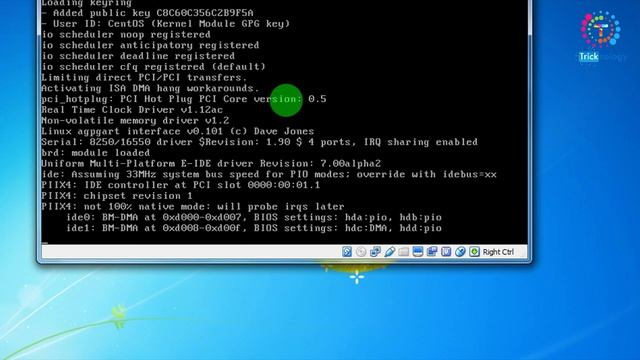Image resolution: width=640 pixels, height=360 pixels.
Task: Click 'Non-volatile memory driver v1.2' line
Action: [x=136, y=120]
